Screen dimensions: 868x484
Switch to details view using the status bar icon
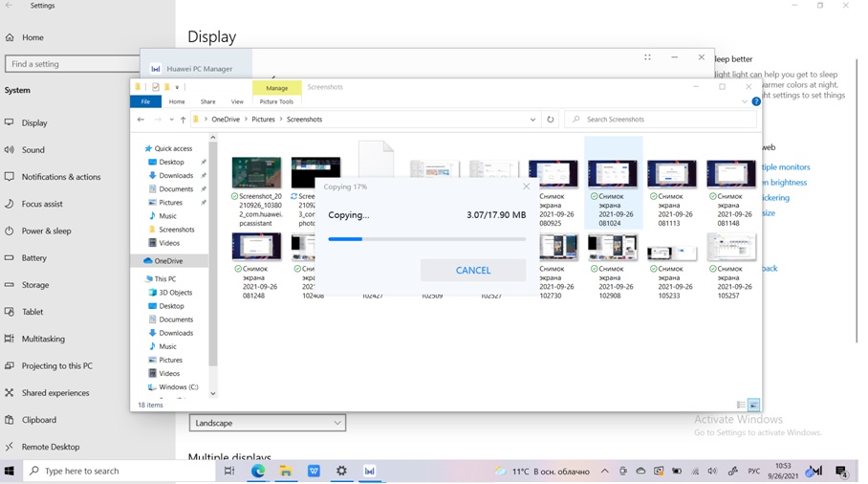[741, 405]
